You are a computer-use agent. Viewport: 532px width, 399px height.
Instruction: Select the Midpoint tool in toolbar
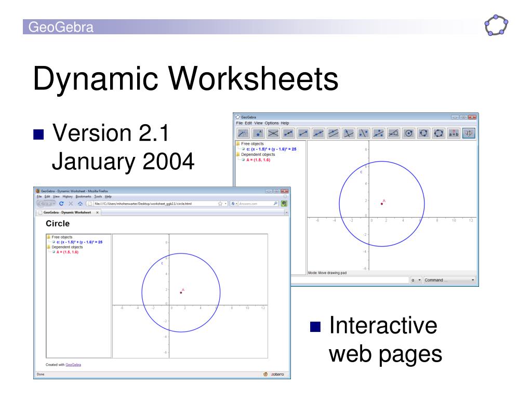[378, 134]
